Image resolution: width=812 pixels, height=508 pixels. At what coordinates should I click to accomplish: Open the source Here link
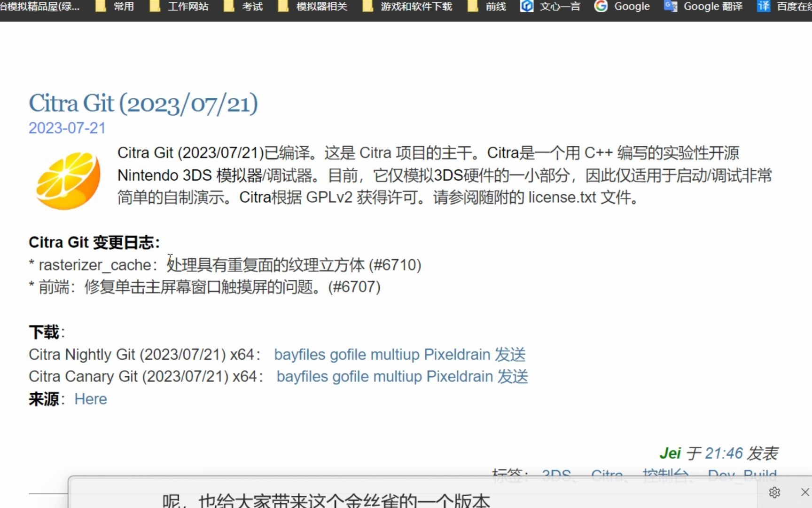tap(91, 399)
